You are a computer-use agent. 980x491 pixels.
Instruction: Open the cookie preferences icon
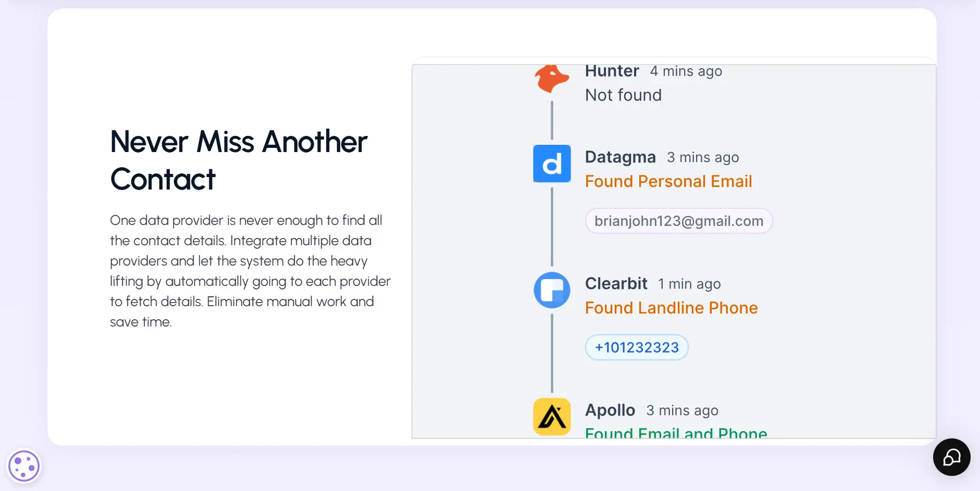coord(24,466)
